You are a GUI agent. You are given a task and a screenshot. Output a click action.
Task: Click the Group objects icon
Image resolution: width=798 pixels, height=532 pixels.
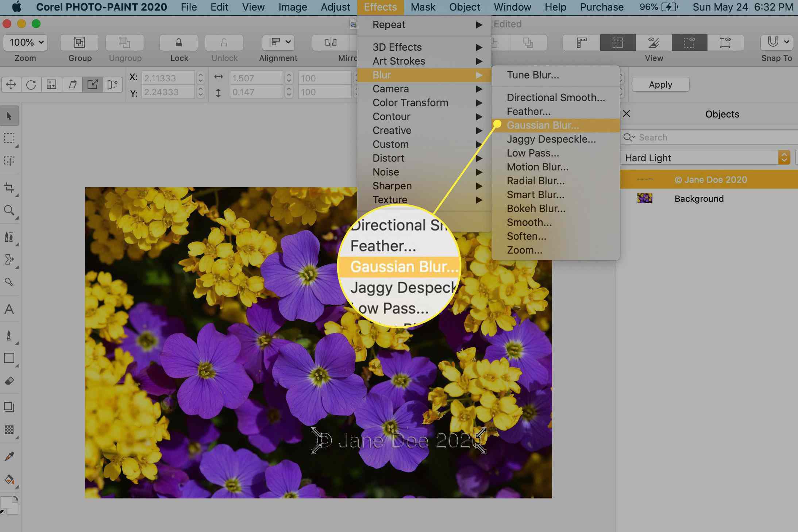click(80, 43)
